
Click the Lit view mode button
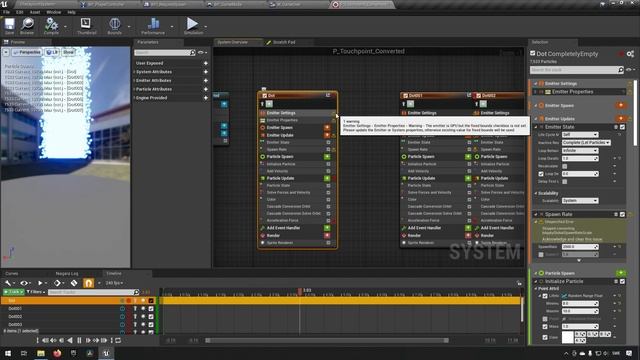pyautogui.click(x=52, y=52)
